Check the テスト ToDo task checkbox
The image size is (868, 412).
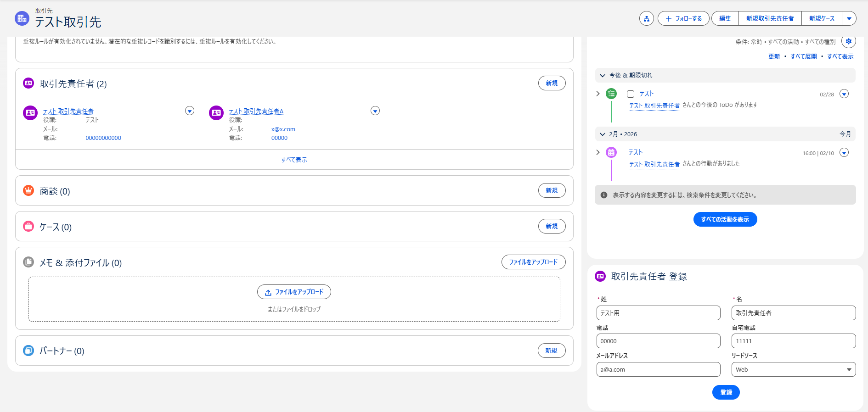(x=631, y=94)
